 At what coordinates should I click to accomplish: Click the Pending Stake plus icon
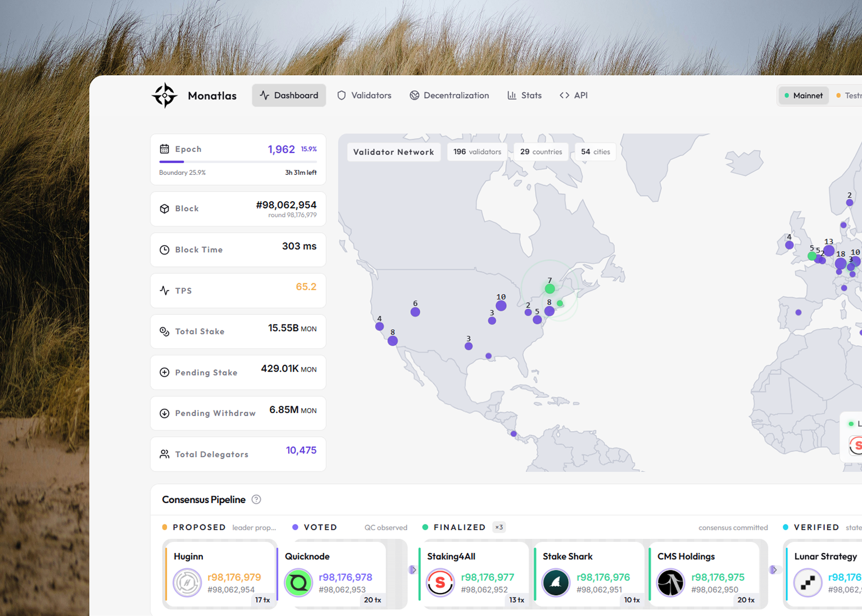point(165,372)
